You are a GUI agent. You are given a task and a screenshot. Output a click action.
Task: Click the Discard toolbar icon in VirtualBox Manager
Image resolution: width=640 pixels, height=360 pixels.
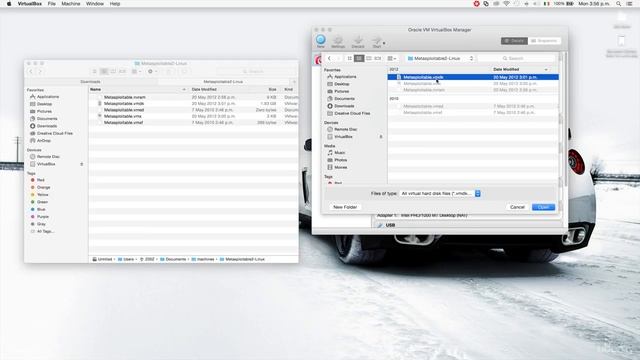358,40
